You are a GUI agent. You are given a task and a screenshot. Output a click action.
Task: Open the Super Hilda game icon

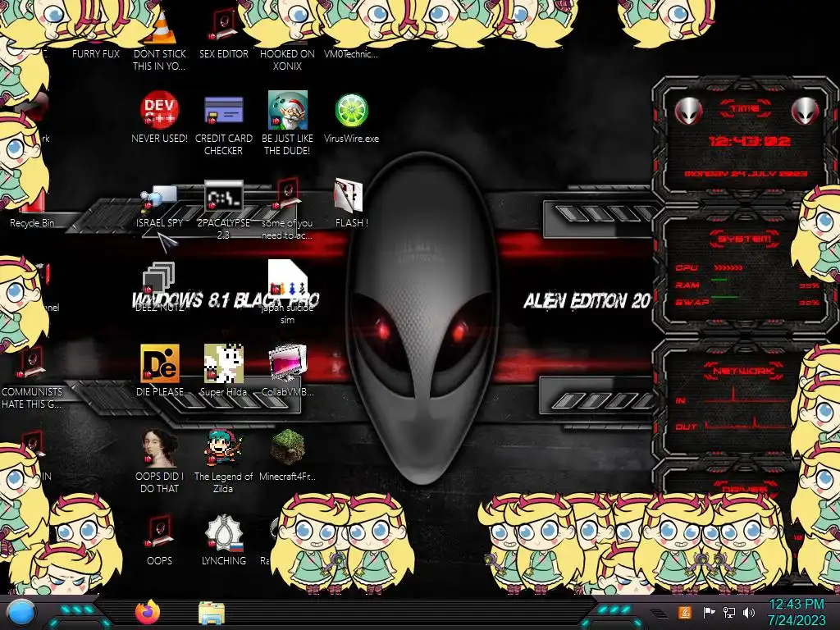coord(223,363)
